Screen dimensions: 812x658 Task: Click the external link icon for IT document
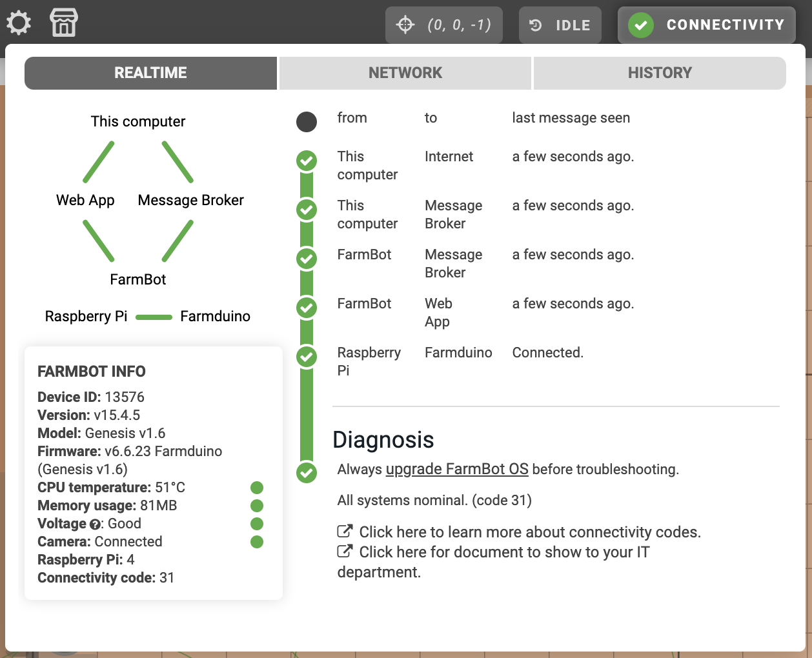[x=345, y=552]
